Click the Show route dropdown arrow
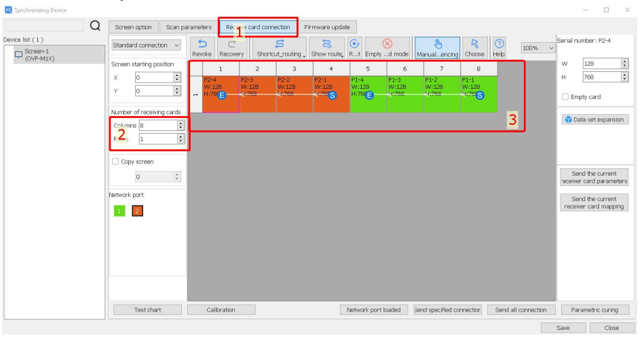Viewport: 644px width, 338px height. pos(342,56)
